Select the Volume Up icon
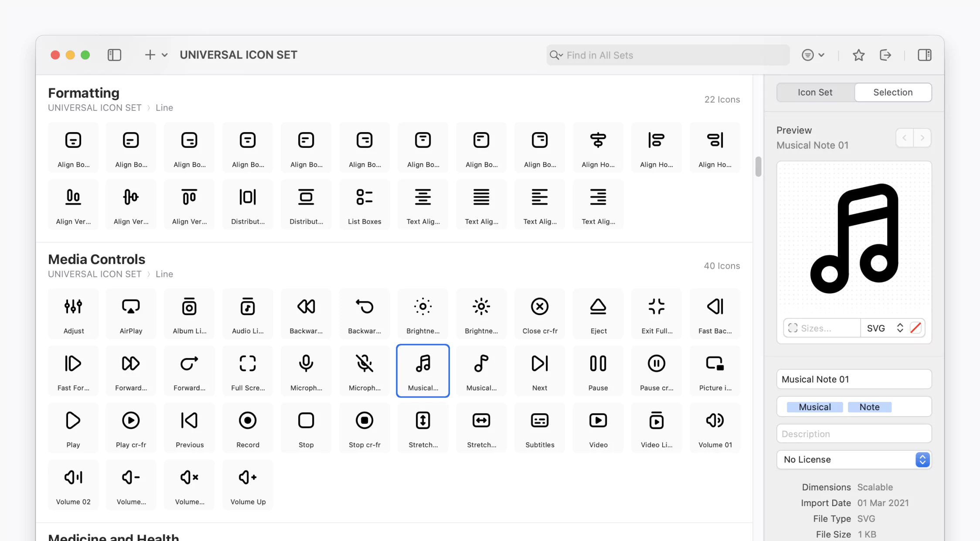Screen dimensions: 980x541 [248, 485]
